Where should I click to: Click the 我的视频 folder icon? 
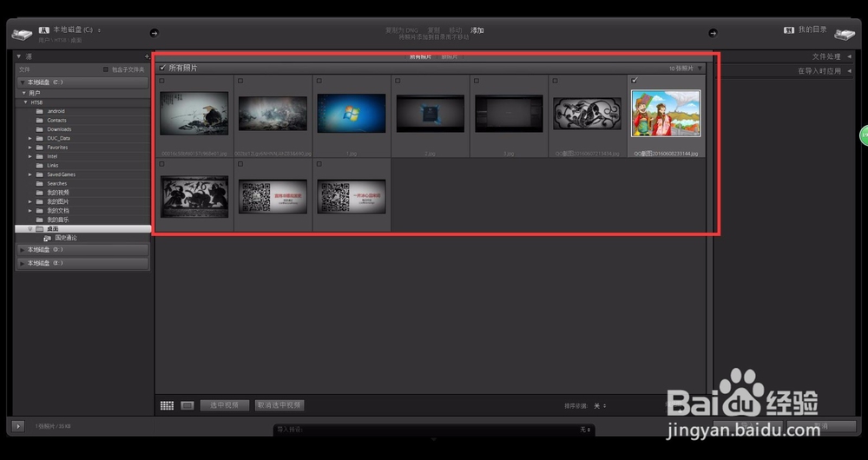pyautogui.click(x=39, y=193)
